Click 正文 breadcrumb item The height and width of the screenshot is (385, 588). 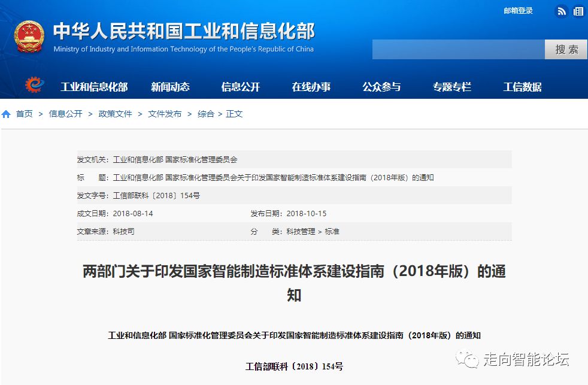[234, 114]
